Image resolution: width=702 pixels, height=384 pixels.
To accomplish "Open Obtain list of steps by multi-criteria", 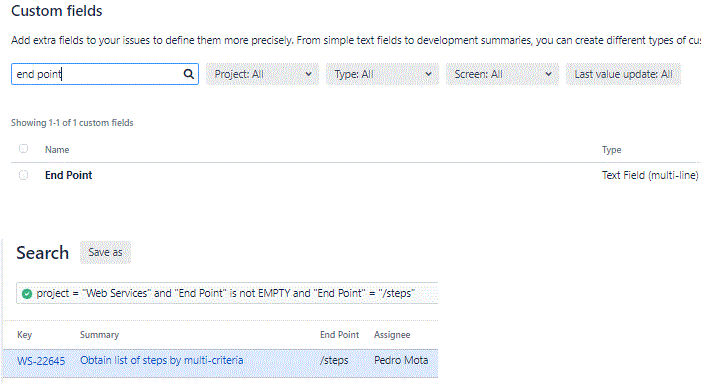I will [162, 360].
